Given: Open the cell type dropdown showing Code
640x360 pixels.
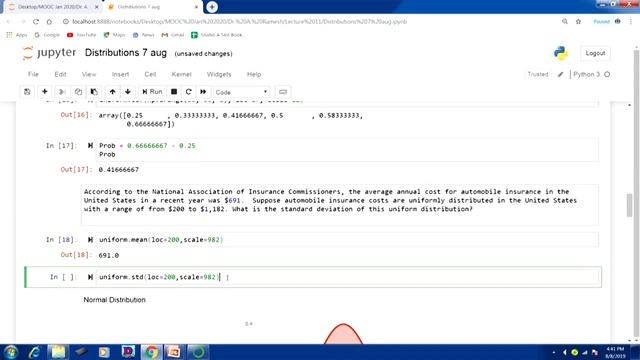Looking at the screenshot, I should (x=241, y=92).
